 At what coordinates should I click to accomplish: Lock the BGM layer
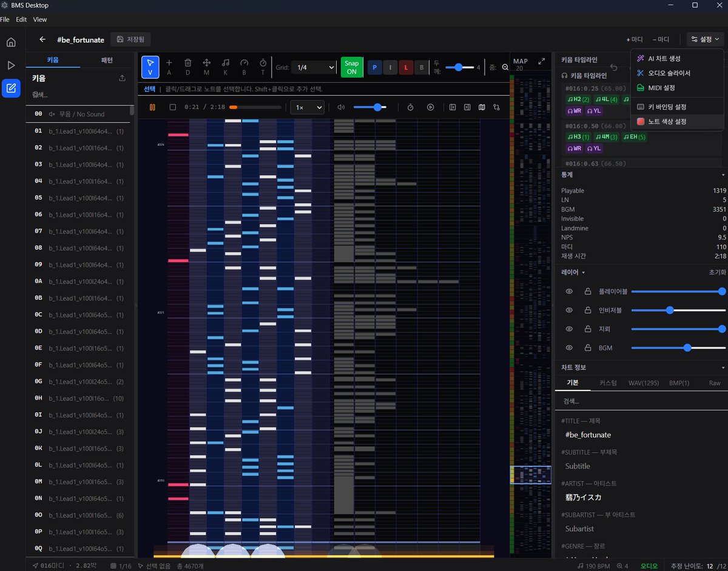click(587, 348)
